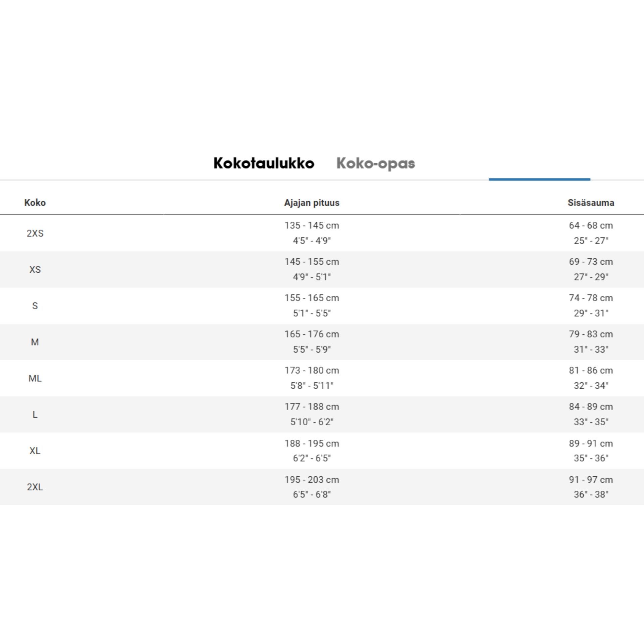Click the 84 - 89 cm inseam value
The width and height of the screenshot is (644, 644).
[591, 407]
